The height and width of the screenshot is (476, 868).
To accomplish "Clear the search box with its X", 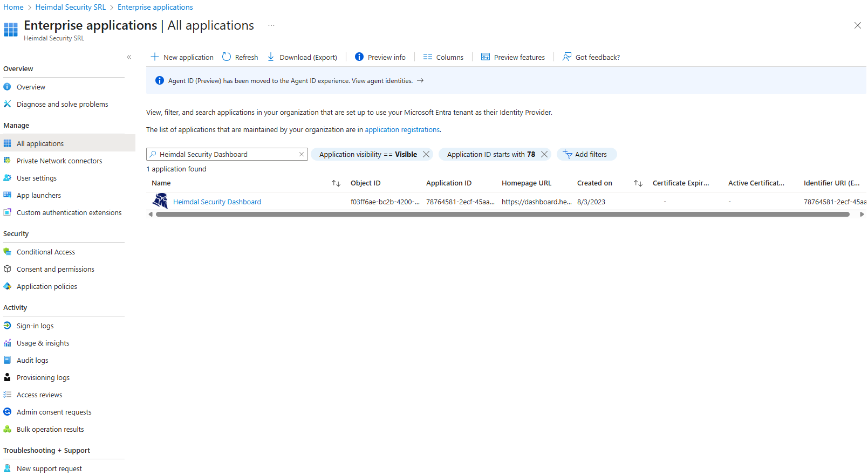I will [302, 154].
